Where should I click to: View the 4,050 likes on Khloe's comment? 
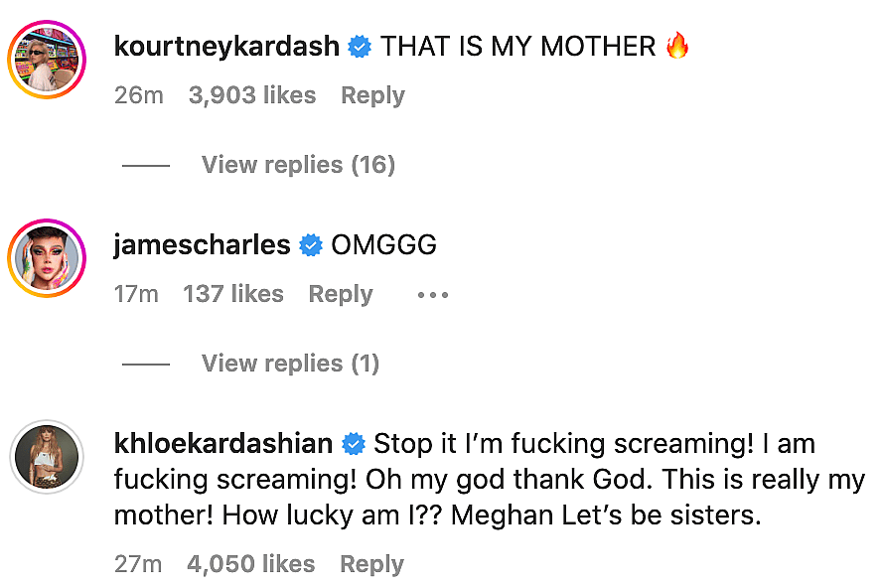click(250, 564)
